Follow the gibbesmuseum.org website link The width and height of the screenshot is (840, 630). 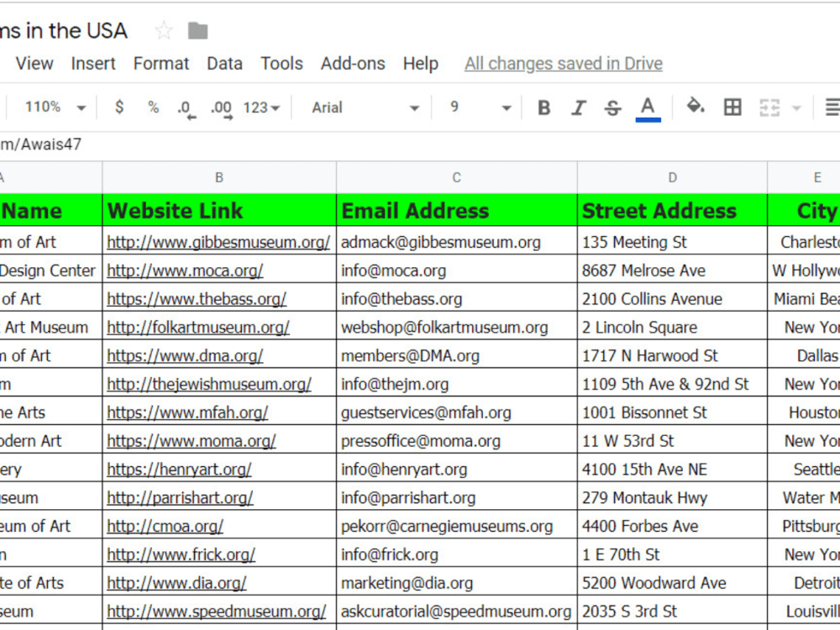218,241
